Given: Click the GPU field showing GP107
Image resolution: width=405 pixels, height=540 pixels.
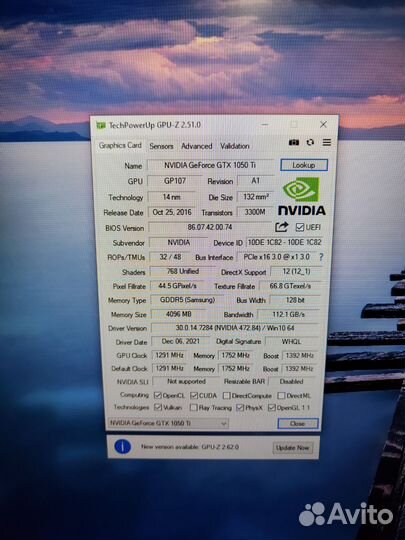Looking at the screenshot, I should 175,181.
